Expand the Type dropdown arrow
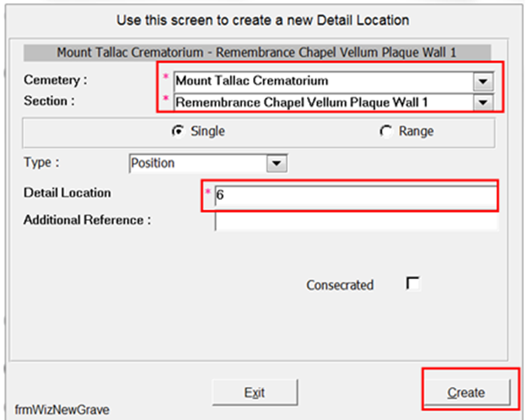The height and width of the screenshot is (420, 527). [x=277, y=164]
